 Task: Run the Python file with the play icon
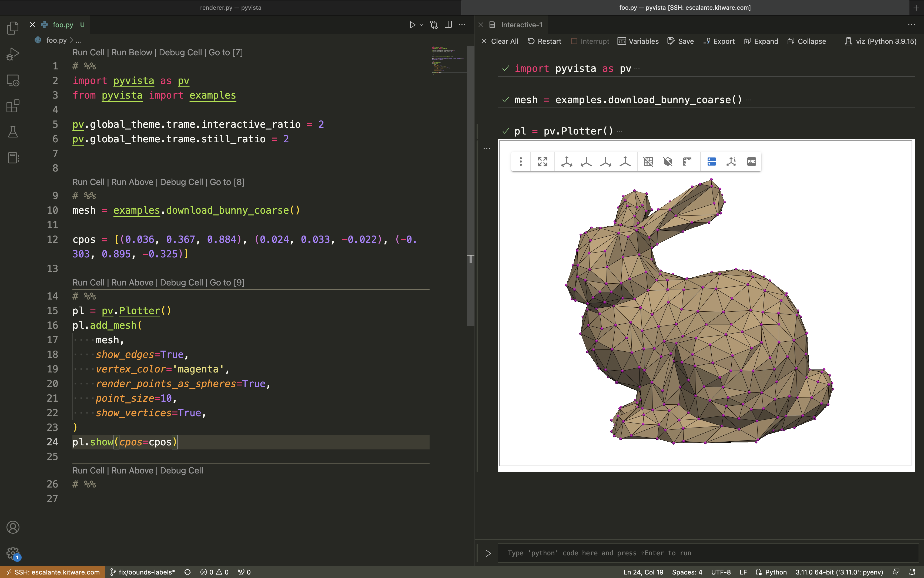[x=412, y=25]
